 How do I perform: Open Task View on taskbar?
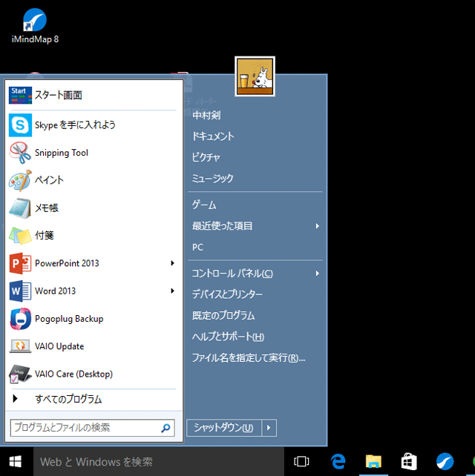301,462
